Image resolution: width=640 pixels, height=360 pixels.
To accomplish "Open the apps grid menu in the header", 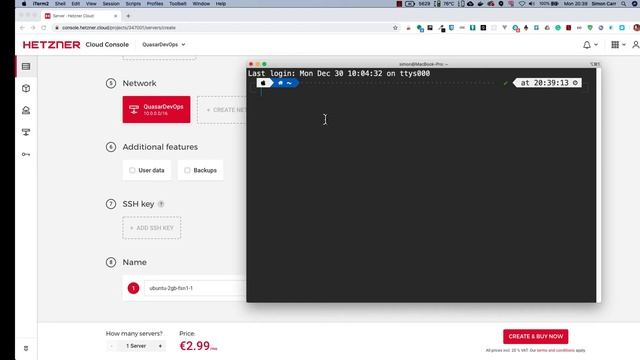I will 615,44.
